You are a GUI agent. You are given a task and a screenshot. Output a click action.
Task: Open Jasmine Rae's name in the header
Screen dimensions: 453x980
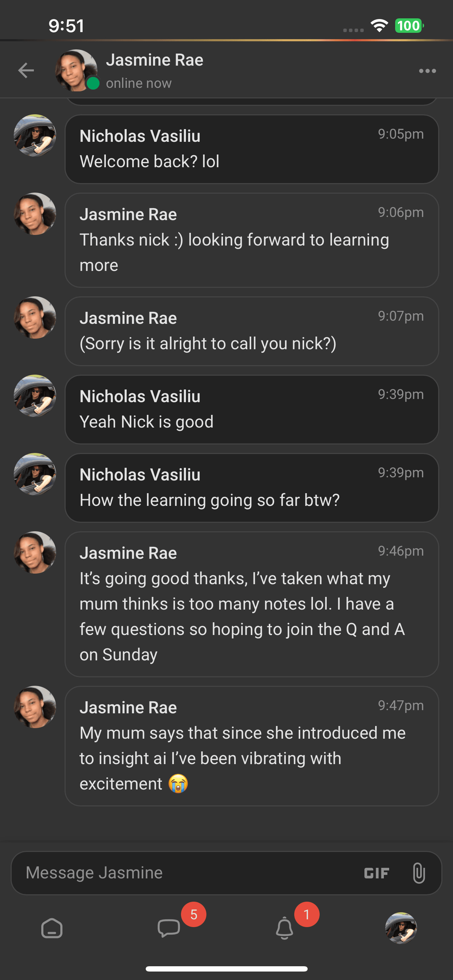tap(155, 60)
